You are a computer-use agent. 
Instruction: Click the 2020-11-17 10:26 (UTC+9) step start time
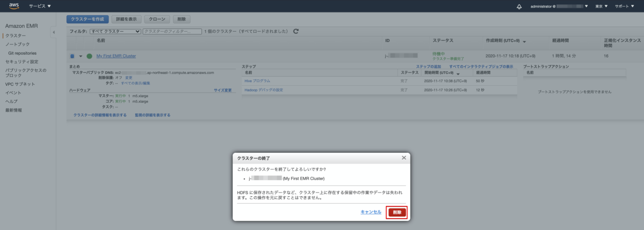coord(445,90)
